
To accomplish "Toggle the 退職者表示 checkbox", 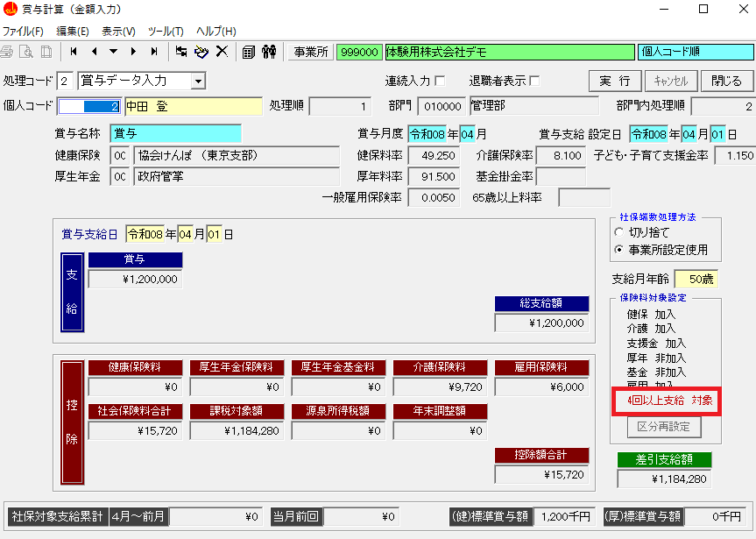I will [534, 81].
